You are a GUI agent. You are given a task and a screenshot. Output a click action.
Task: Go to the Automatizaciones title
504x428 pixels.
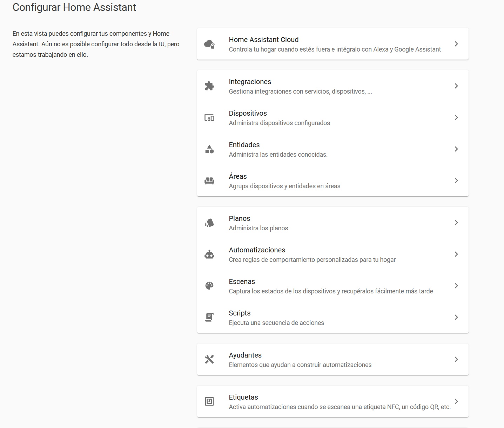(x=257, y=250)
